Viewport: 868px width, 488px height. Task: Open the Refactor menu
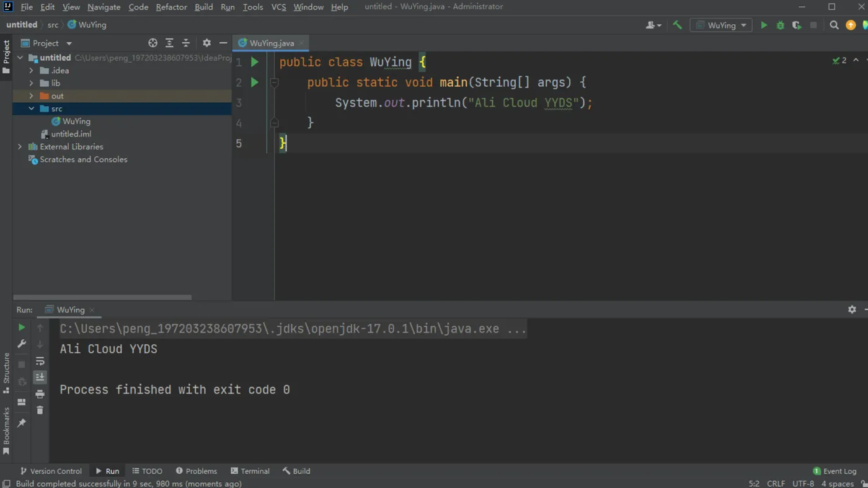(171, 7)
